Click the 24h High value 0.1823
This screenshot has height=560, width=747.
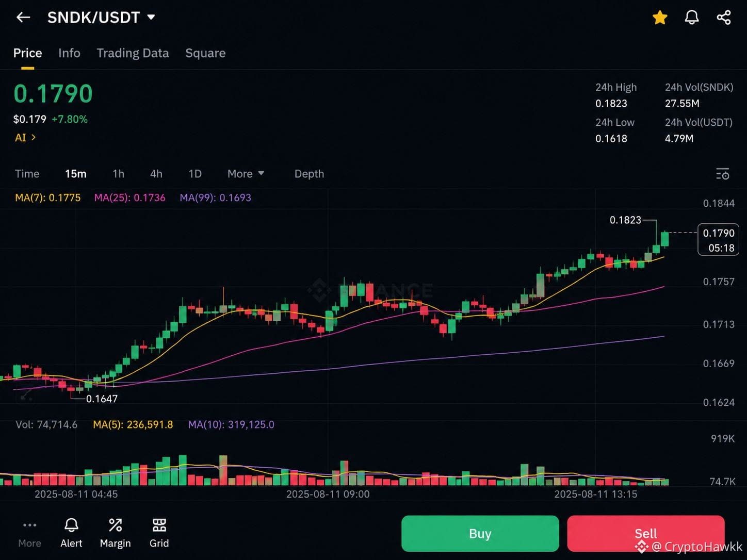click(611, 104)
